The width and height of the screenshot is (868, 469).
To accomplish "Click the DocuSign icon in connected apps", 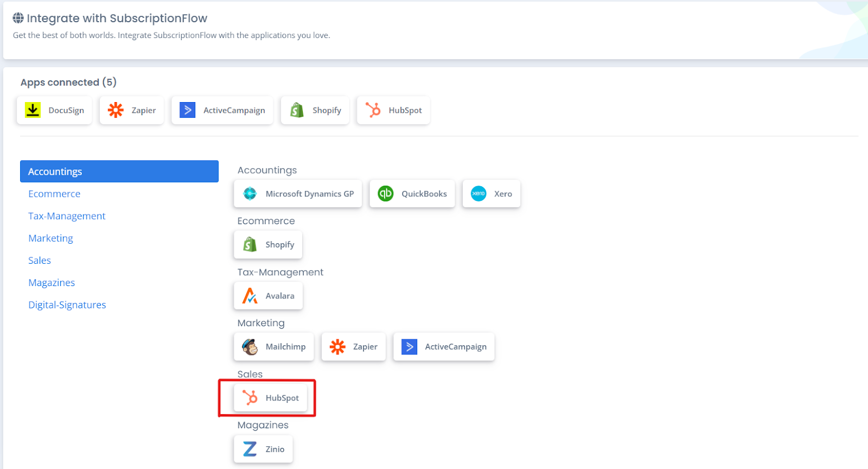I will tap(33, 110).
